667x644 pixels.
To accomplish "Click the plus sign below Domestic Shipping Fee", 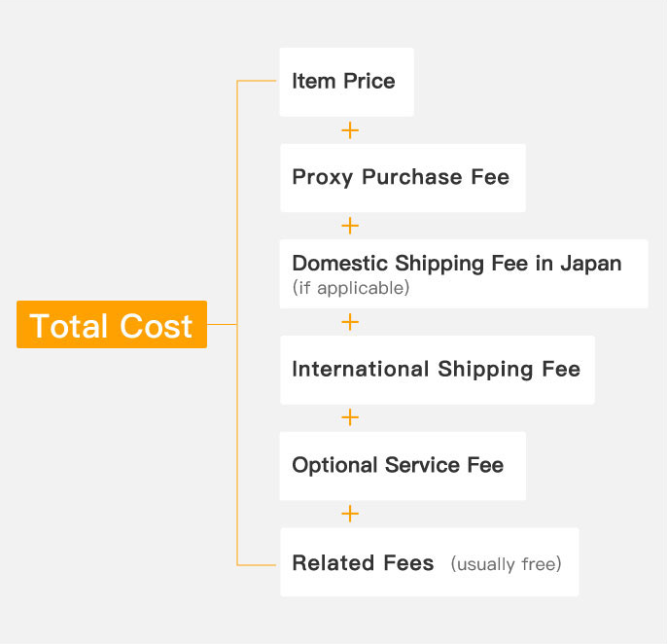I will (350, 322).
